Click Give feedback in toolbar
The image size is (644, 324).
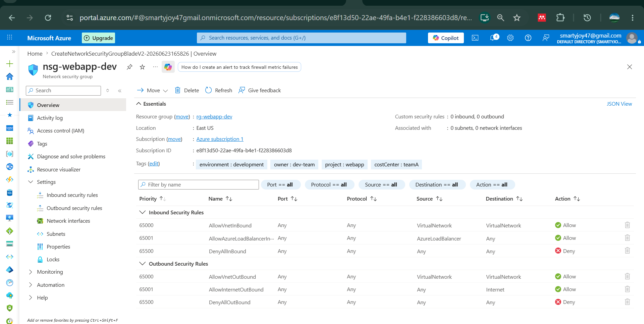pyautogui.click(x=260, y=90)
